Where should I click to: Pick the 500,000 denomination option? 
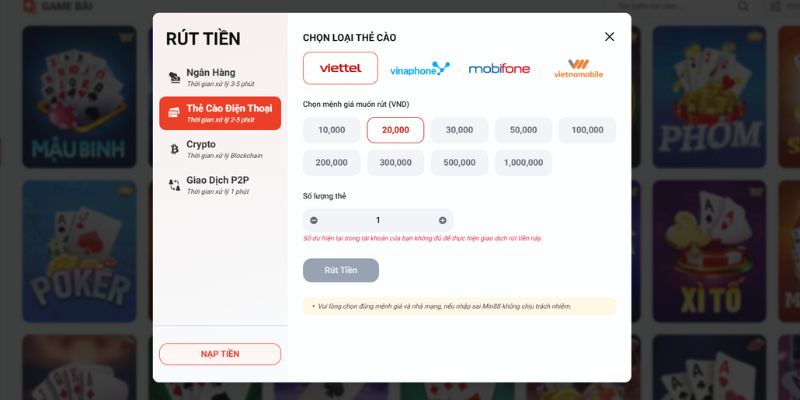pyautogui.click(x=459, y=162)
